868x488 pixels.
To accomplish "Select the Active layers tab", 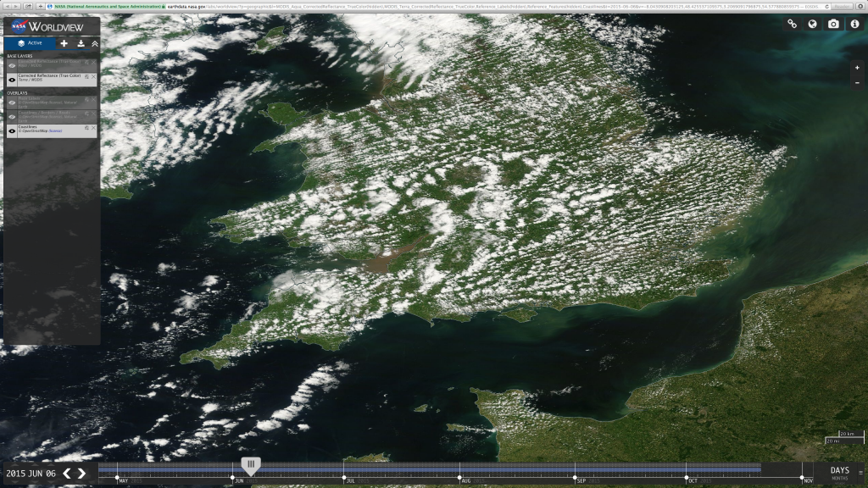I will coord(30,43).
